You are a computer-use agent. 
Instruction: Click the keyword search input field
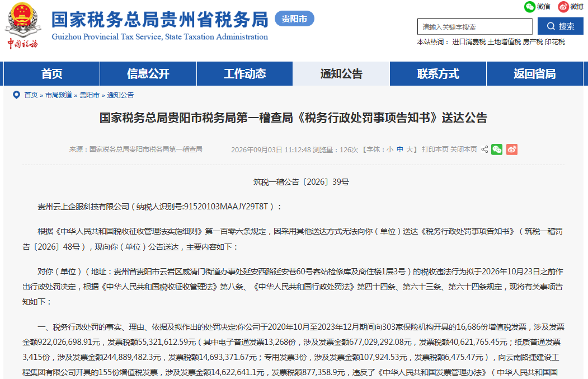click(475, 27)
